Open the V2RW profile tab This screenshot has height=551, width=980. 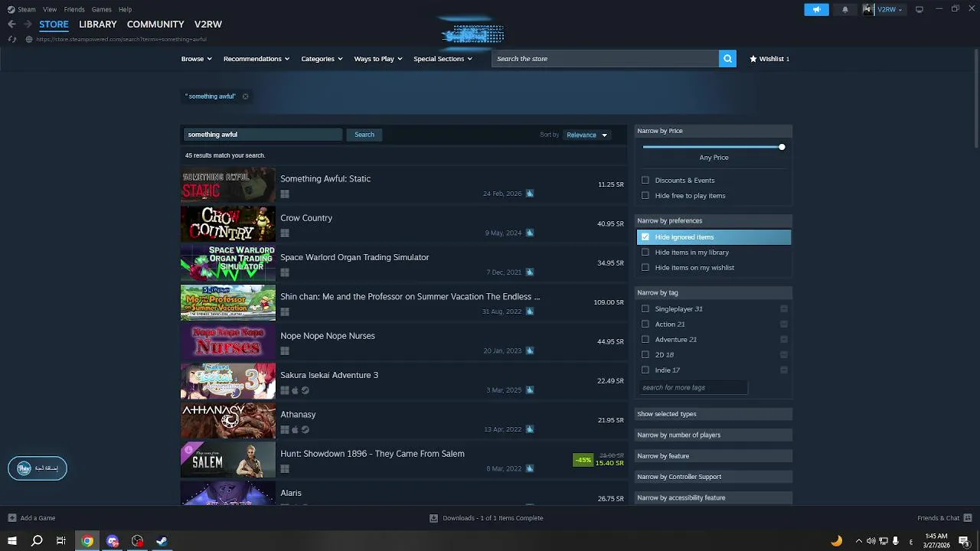[208, 24]
